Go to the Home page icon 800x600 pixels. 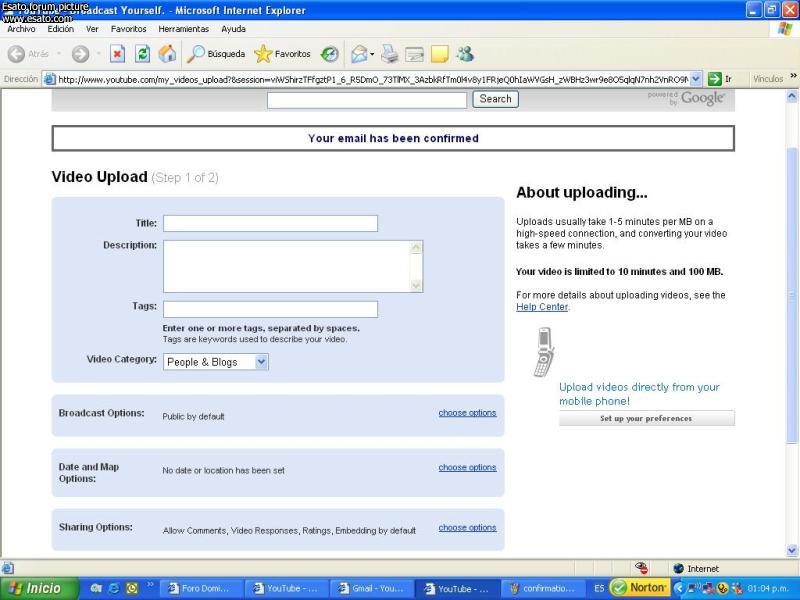click(x=167, y=54)
